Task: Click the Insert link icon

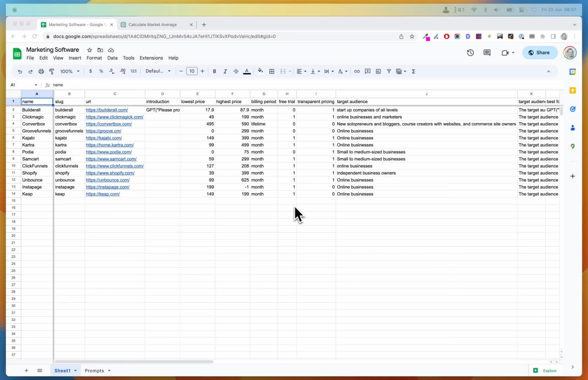Action: [357, 71]
